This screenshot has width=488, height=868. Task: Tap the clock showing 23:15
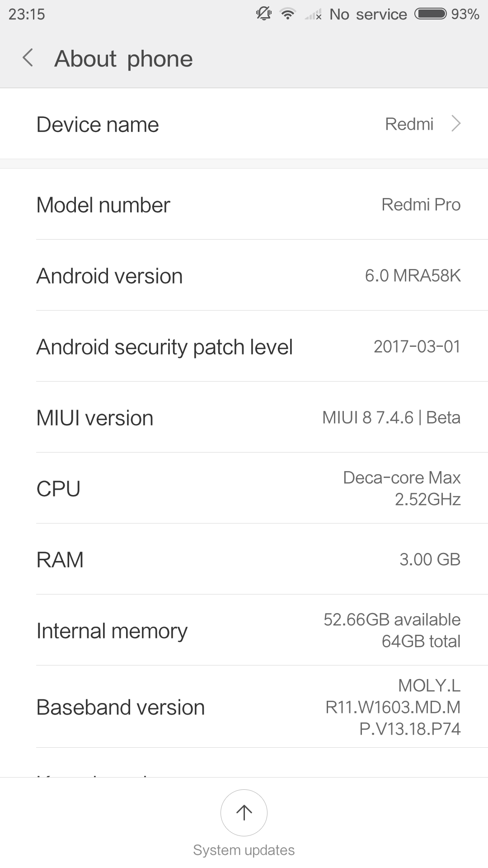27,14
